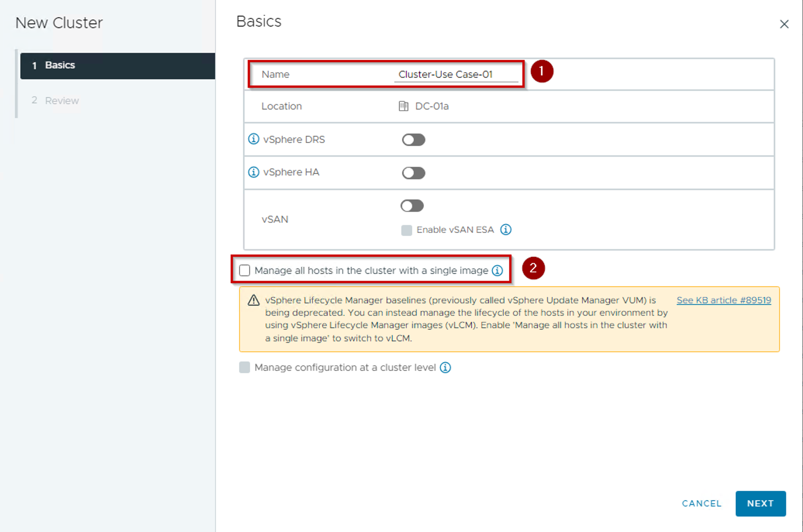Select the Basics wizard step
This screenshot has width=803, height=532.
click(117, 65)
